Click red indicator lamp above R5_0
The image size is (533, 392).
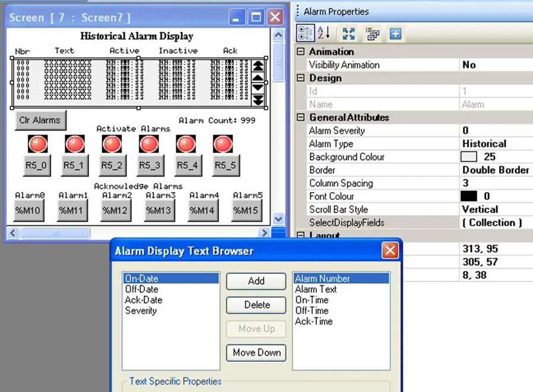[x=38, y=144]
